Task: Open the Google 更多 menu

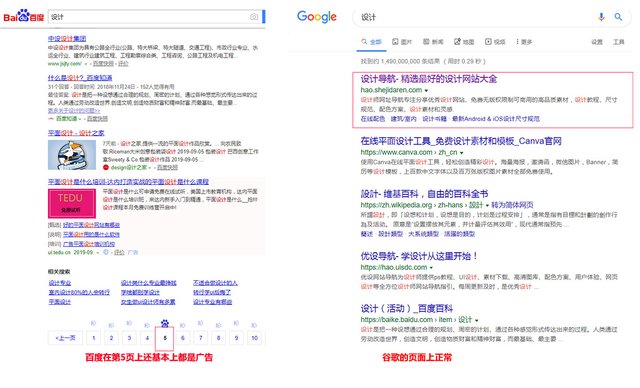Action: 524,42
